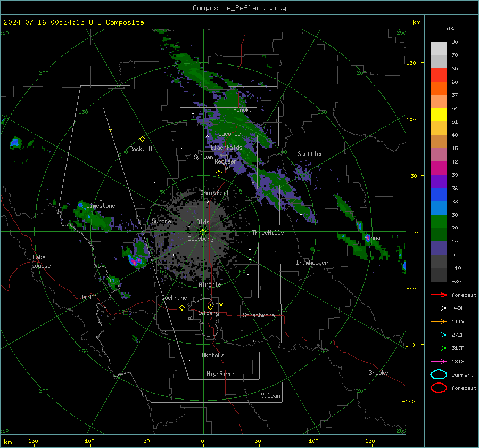Screen dimensions: 479x448
Task: Click the Sundre city label
Action: [161, 221]
